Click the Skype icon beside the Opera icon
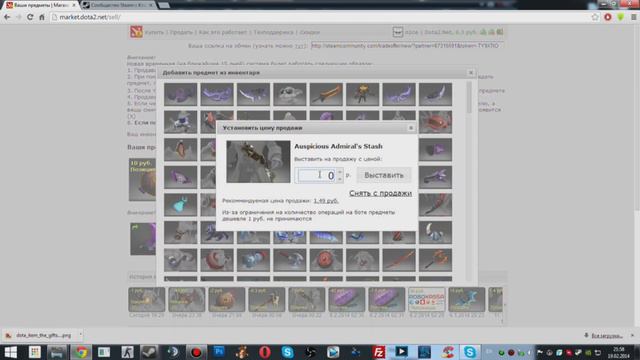640x360 pixels. coord(287,352)
